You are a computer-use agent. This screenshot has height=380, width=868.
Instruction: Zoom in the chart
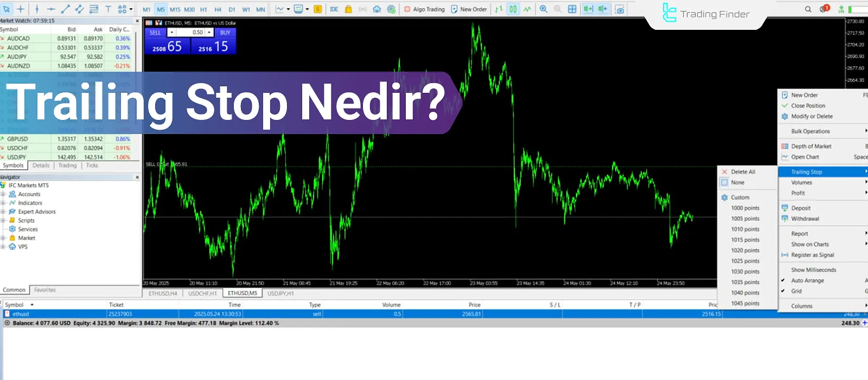tap(544, 9)
